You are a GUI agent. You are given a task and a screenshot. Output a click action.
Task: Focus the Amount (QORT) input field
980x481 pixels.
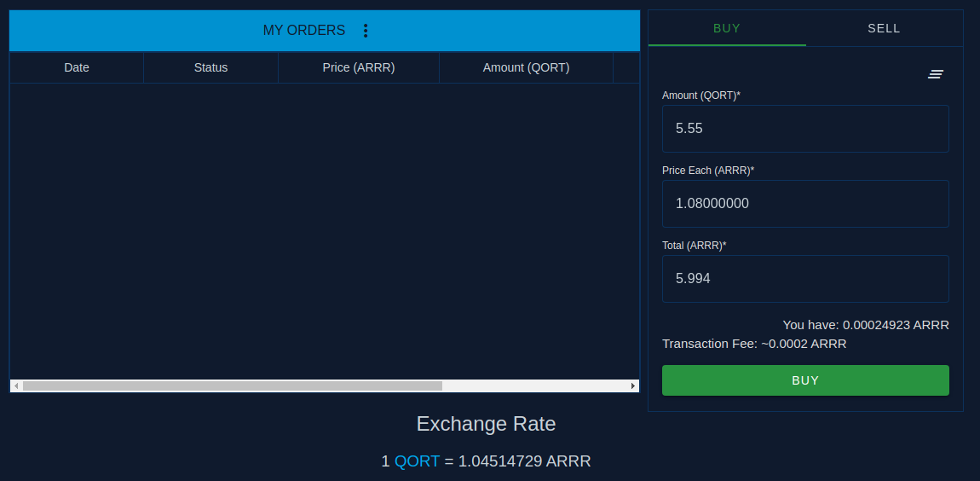click(805, 129)
